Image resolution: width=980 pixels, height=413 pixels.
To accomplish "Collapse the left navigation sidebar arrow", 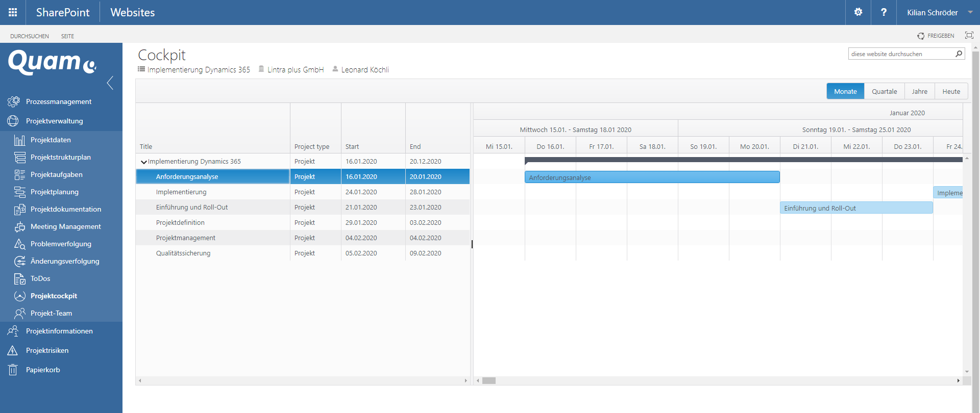I will pyautogui.click(x=110, y=83).
